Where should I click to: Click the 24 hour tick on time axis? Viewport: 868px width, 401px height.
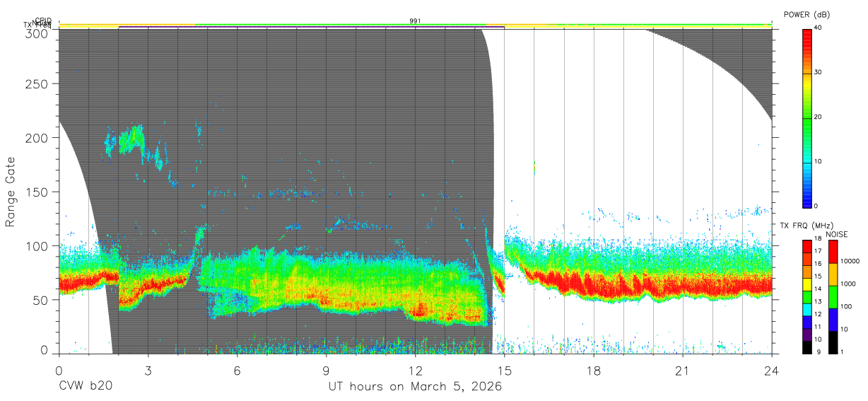click(x=772, y=370)
